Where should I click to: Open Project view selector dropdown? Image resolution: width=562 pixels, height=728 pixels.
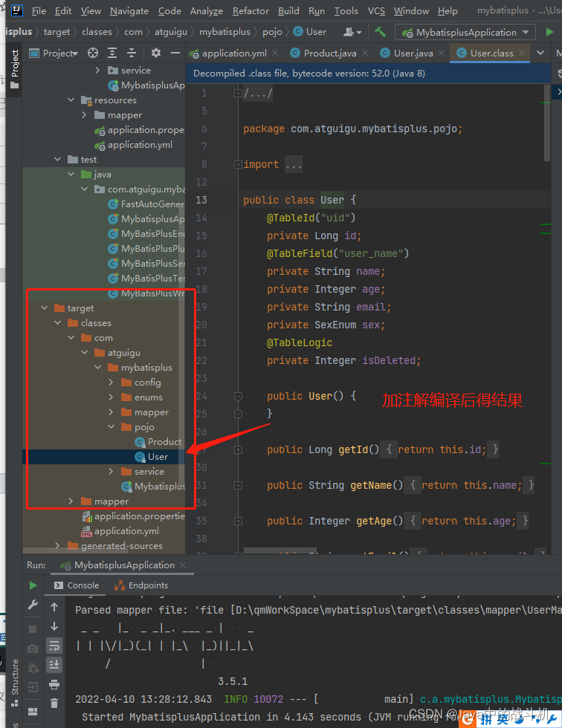(x=54, y=53)
